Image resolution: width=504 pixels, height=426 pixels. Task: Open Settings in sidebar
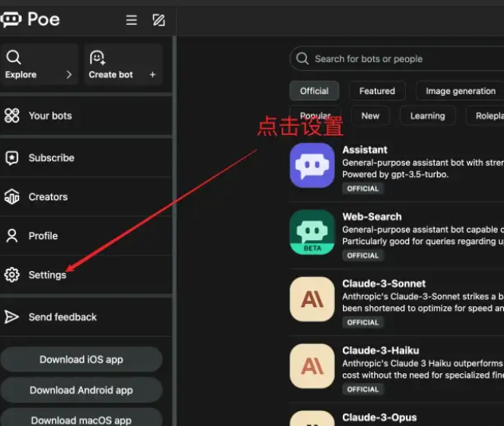point(86,275)
